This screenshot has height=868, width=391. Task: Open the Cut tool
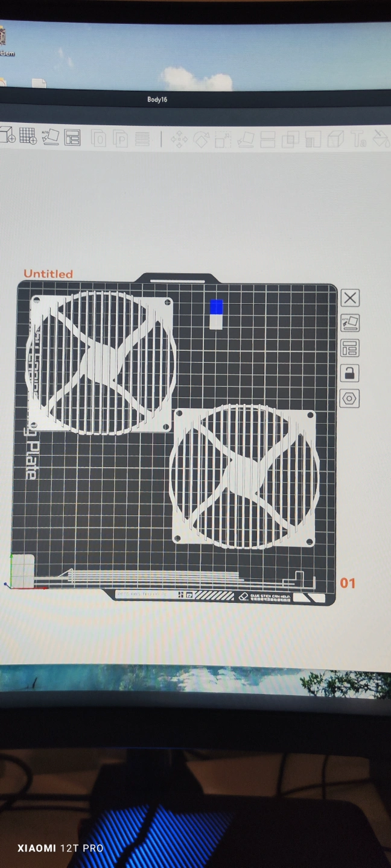(x=267, y=140)
